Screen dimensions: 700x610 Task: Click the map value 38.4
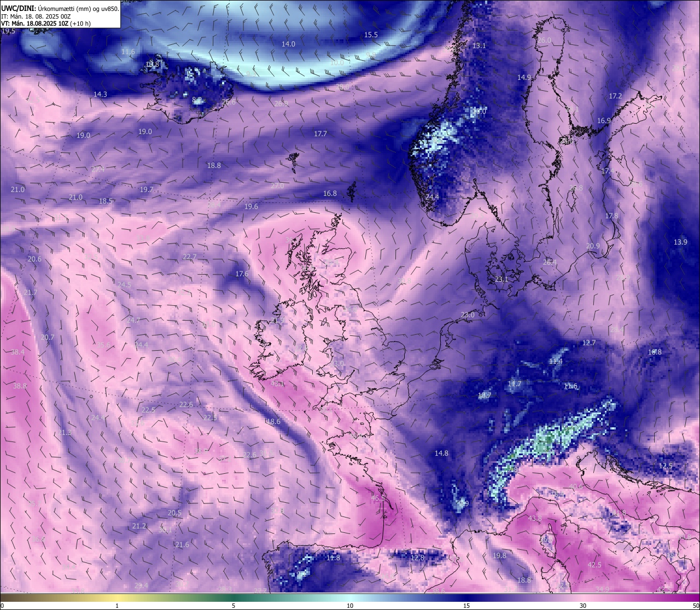coord(17,352)
